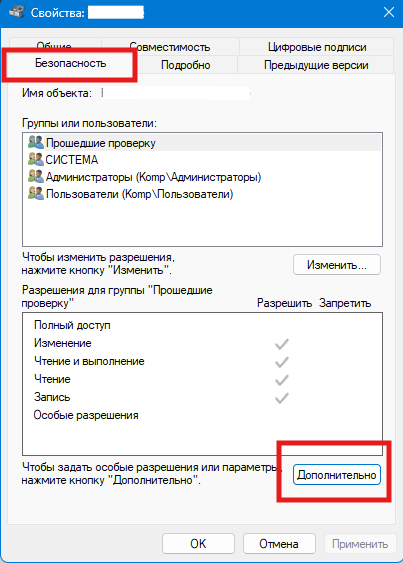Click the Пользователи group icon

tap(36, 194)
